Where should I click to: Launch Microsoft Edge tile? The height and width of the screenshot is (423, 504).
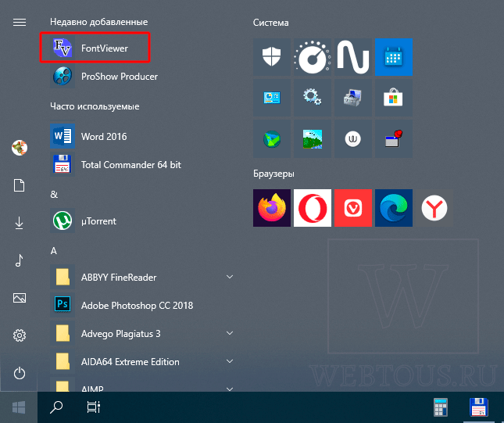point(393,208)
